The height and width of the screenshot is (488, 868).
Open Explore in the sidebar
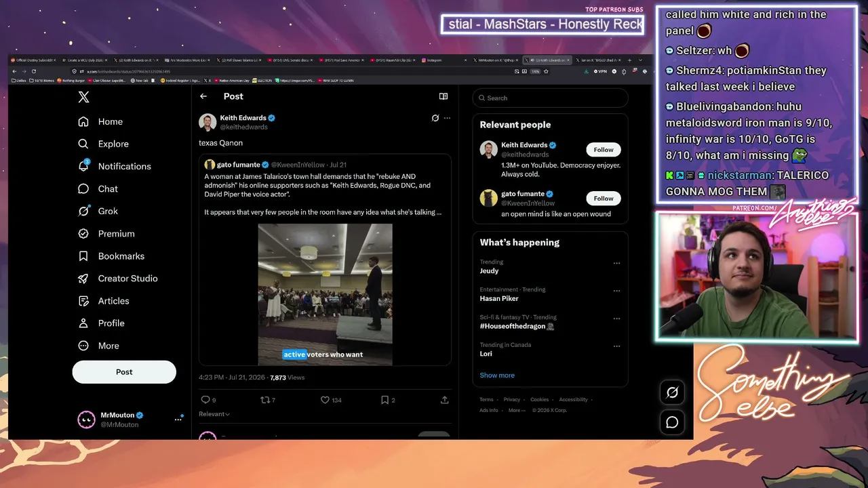pyautogui.click(x=103, y=144)
